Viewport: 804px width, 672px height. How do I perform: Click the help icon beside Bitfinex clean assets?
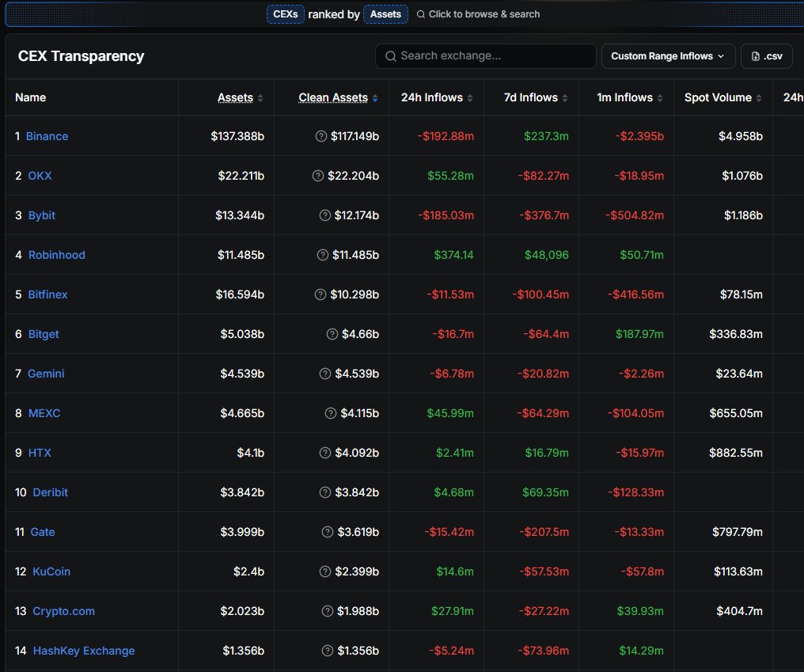click(x=320, y=294)
